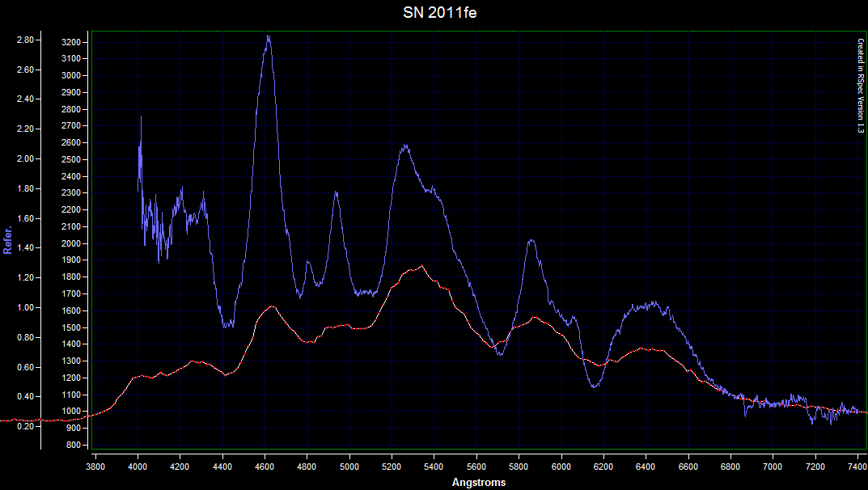Click the blue curve's tallest peak near 4600

(x=268, y=36)
